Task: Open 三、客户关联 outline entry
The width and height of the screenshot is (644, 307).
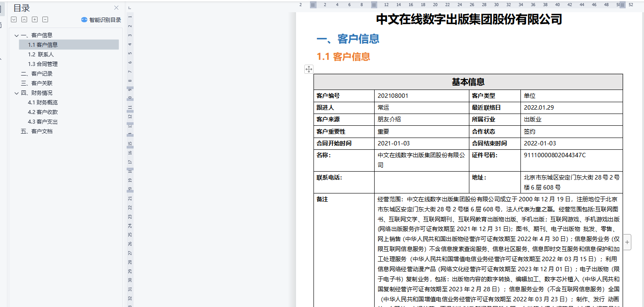Action: tap(37, 83)
